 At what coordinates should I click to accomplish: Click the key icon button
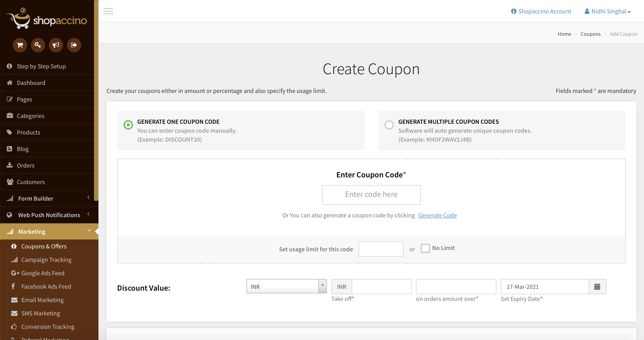pos(38,45)
